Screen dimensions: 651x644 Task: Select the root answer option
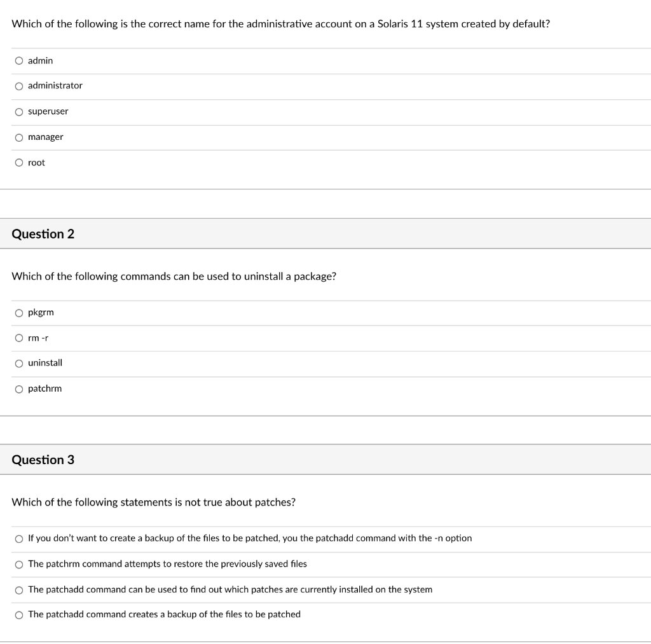20,162
